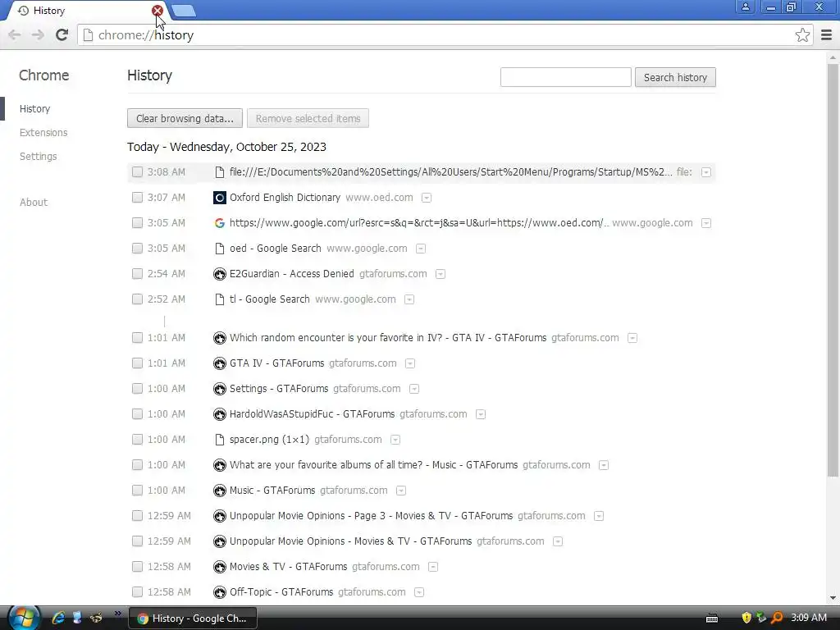
Task: Open dropdown for the file:/// history entry
Action: click(706, 172)
